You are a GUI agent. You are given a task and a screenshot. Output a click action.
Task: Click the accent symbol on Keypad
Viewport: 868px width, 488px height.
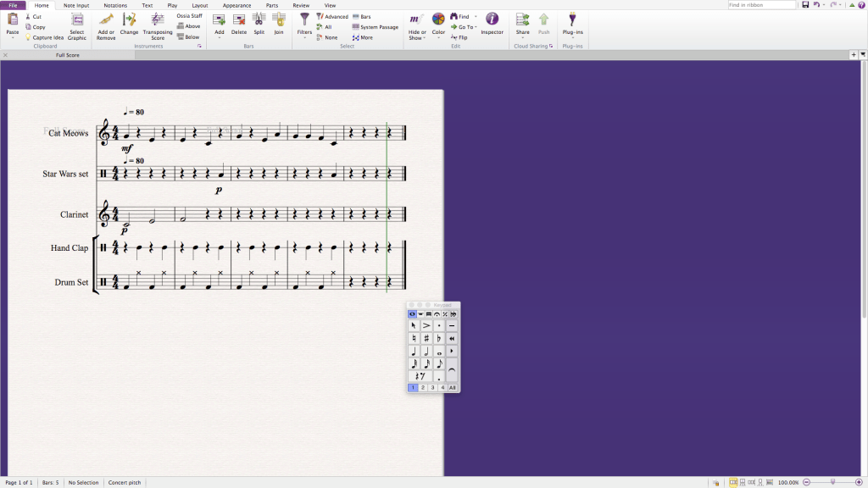point(426,325)
